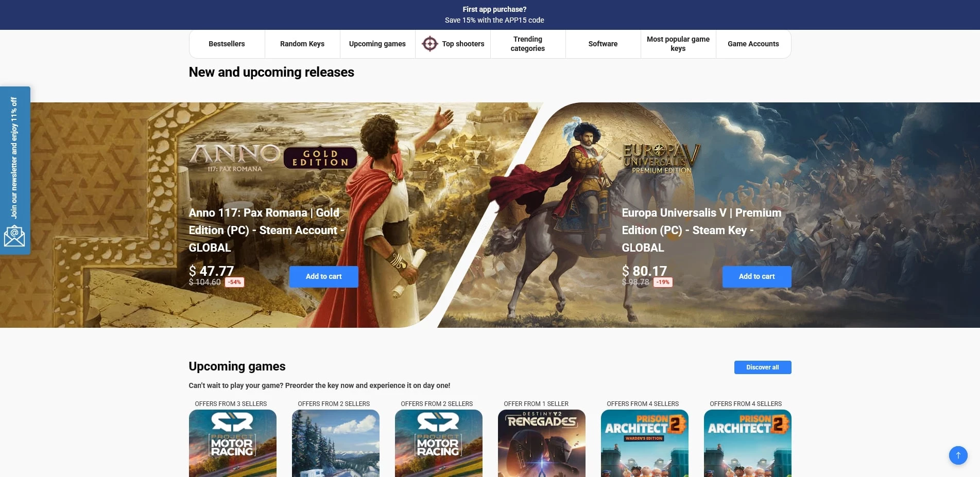Open the Trending categories tab
Screen dimensions: 980x477
pyautogui.click(x=527, y=44)
